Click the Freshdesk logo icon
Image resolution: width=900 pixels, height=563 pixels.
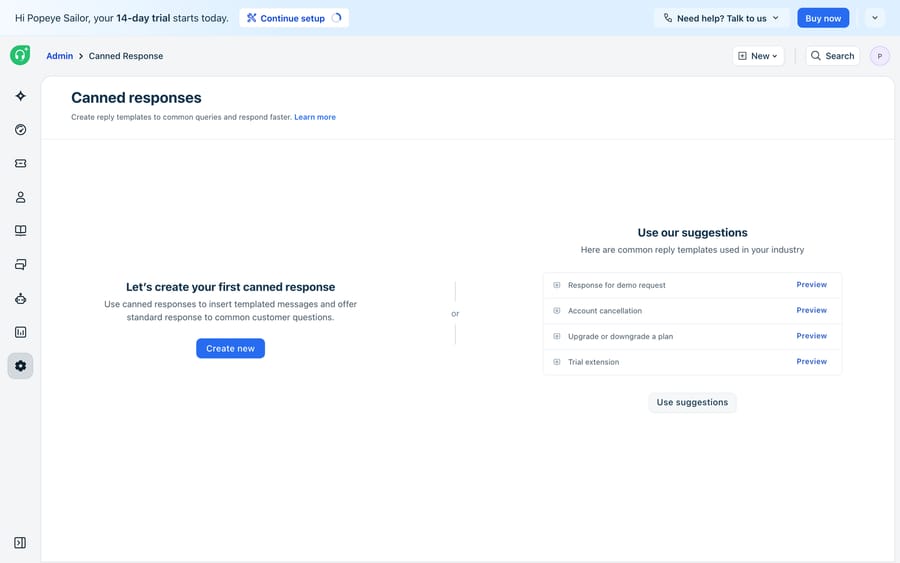pyautogui.click(x=20, y=55)
